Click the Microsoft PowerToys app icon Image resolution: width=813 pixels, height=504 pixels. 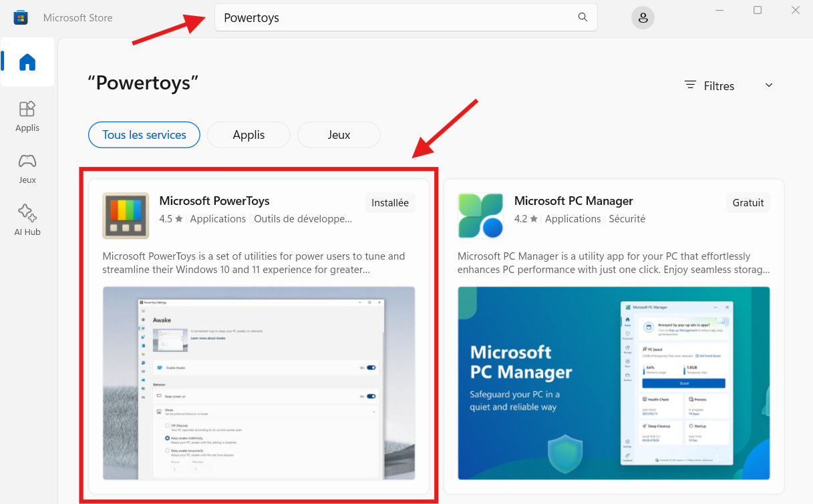pyautogui.click(x=126, y=216)
